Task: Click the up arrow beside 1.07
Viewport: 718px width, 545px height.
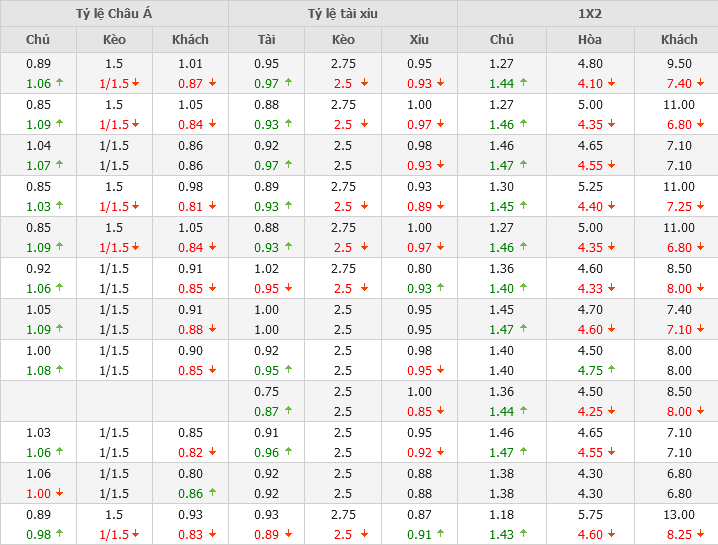Action: tap(59, 166)
